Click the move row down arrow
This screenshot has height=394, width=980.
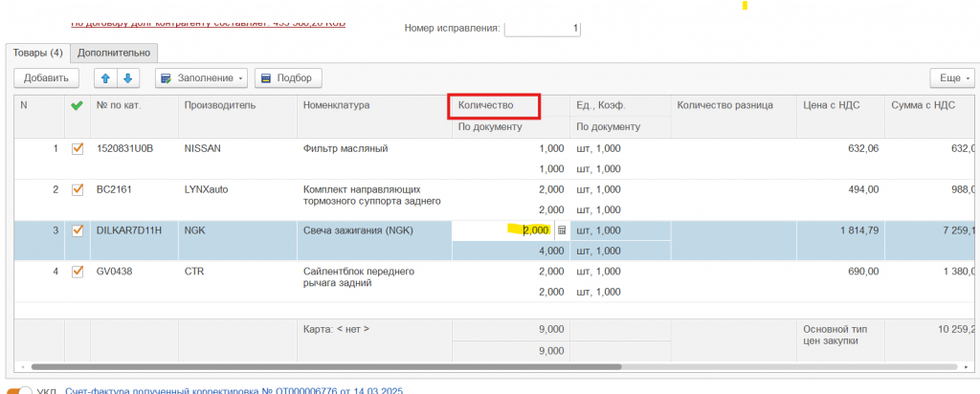point(127,77)
